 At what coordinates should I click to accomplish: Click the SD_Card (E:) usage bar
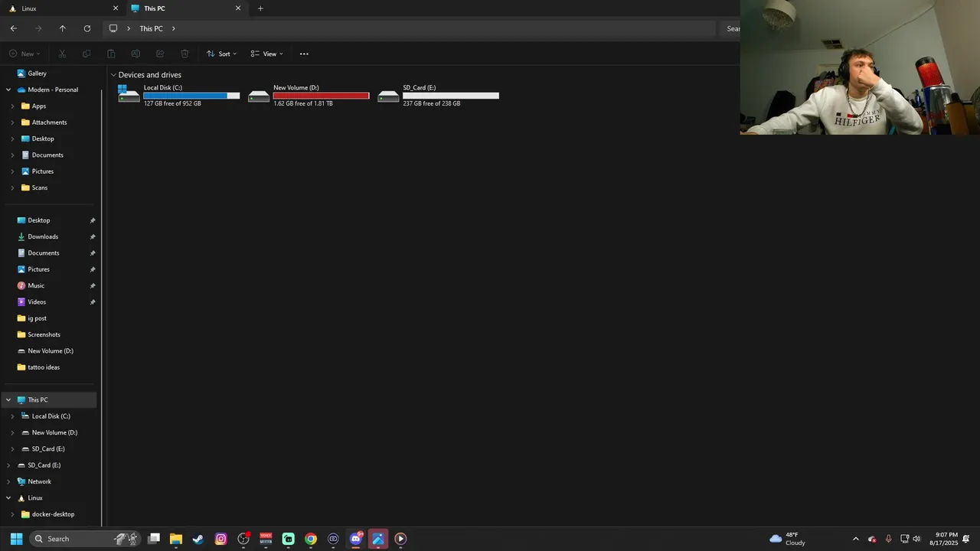[451, 96]
